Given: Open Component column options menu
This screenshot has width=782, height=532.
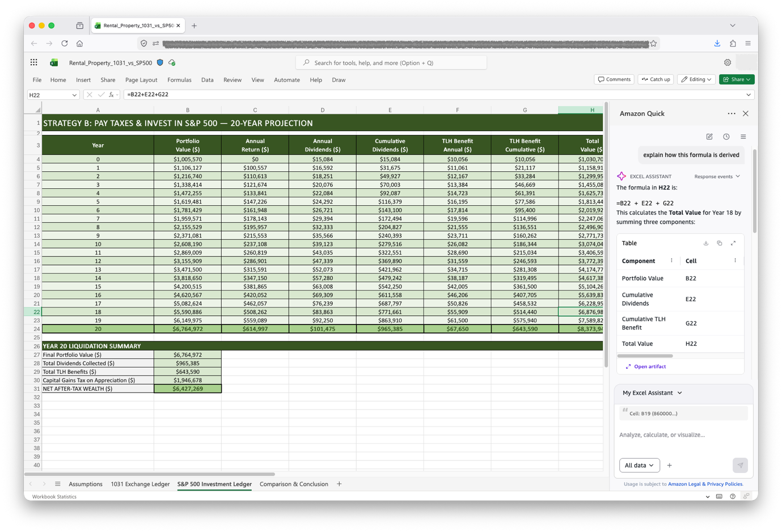Looking at the screenshot, I should [x=672, y=261].
